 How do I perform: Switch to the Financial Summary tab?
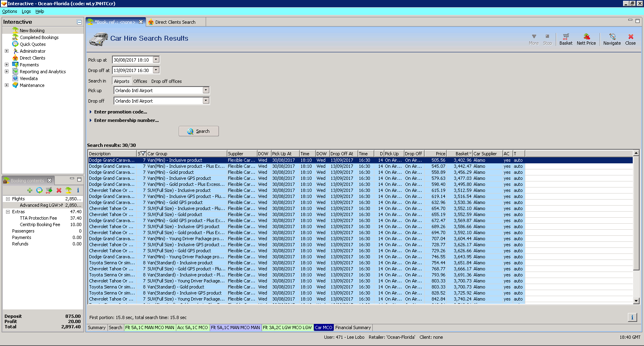(x=353, y=327)
